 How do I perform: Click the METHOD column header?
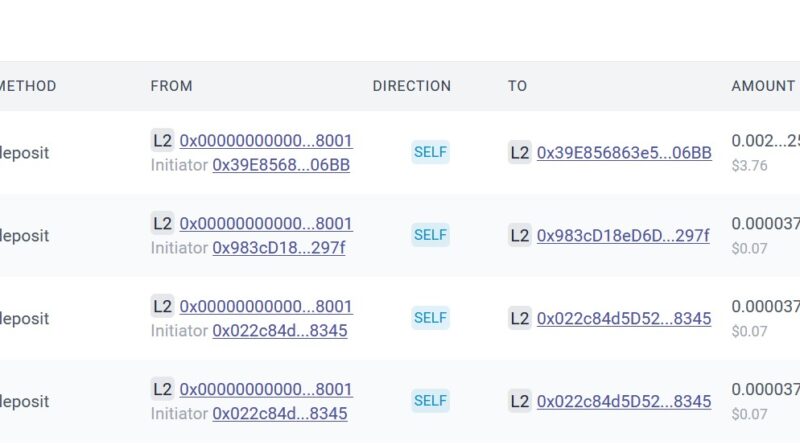28,86
